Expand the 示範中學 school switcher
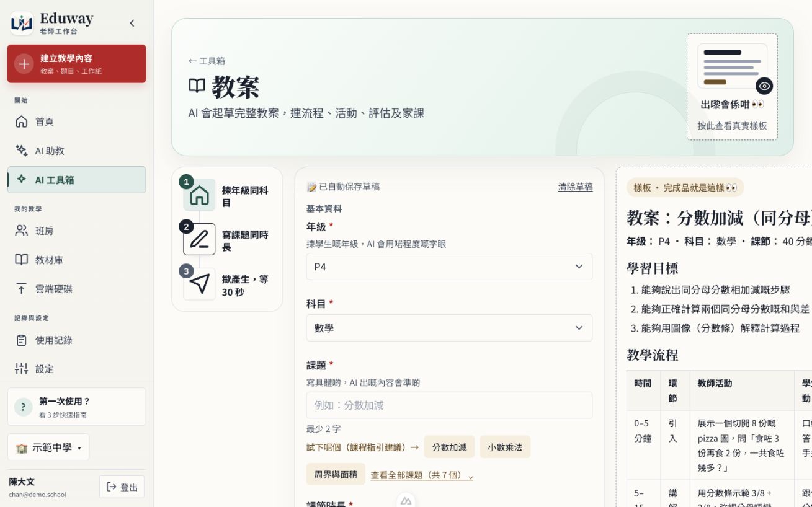Screen dimensions: 812x507 [x=48, y=447]
